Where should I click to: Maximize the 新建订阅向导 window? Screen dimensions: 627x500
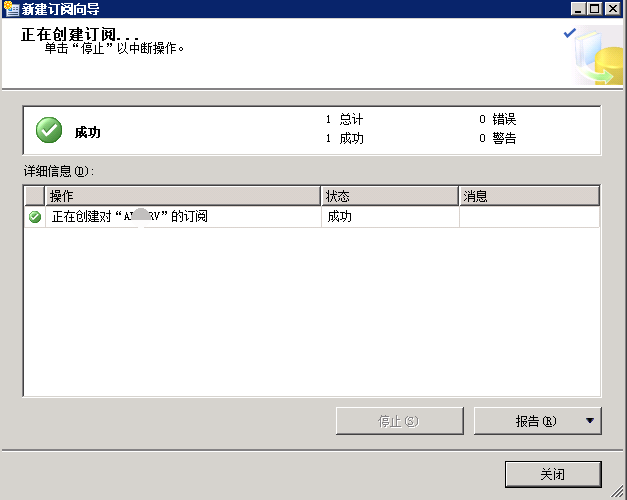[595, 8]
